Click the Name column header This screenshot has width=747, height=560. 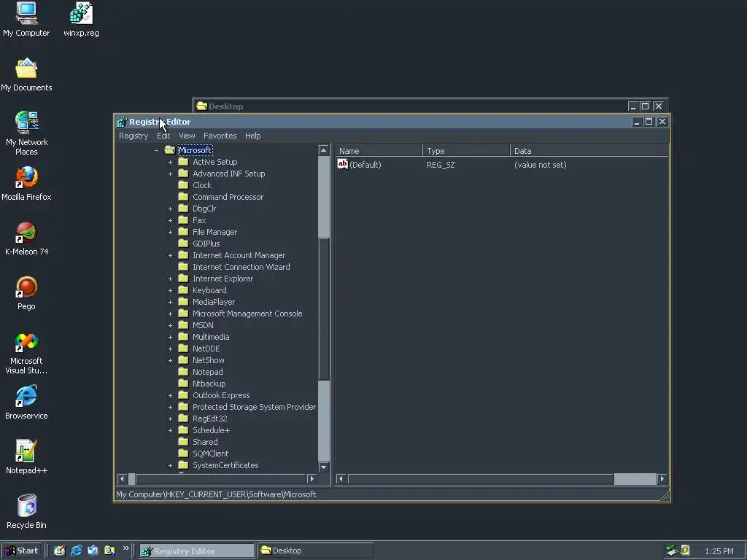379,150
